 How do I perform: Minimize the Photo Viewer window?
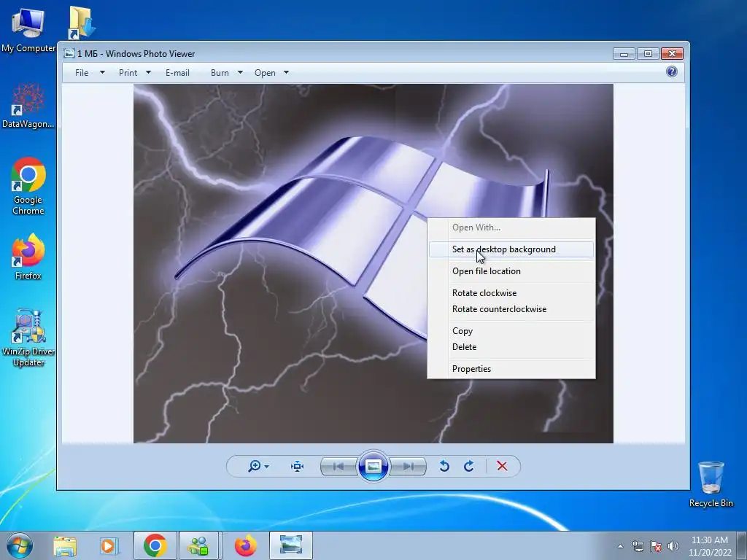point(624,54)
